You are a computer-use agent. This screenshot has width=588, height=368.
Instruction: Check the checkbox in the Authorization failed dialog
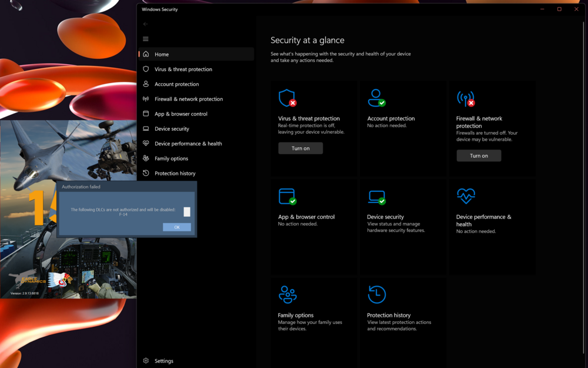[x=186, y=210]
